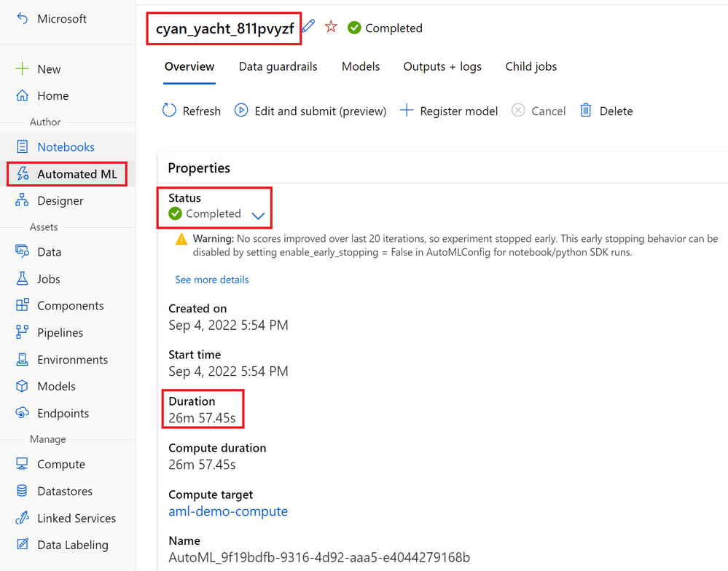Click the Data icon in Assets
This screenshot has width=728, height=571.
[x=22, y=251]
